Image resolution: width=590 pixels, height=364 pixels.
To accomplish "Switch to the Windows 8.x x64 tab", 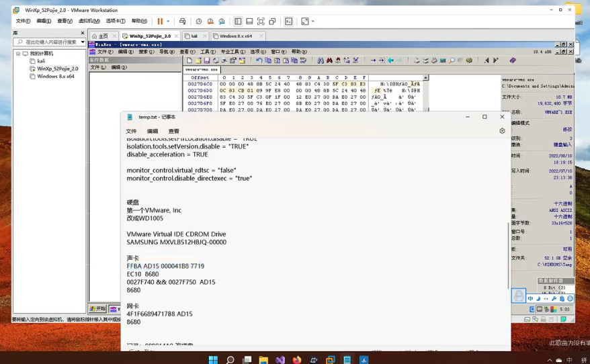I will [236, 36].
